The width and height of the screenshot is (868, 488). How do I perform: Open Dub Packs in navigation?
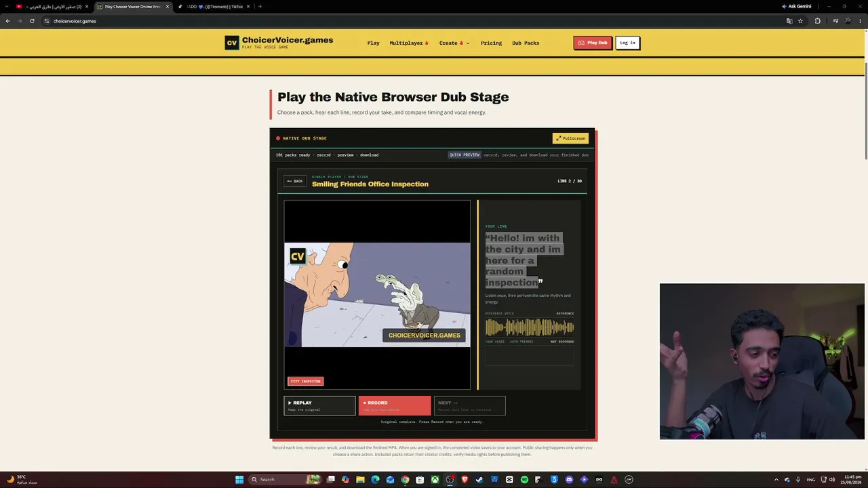pyautogui.click(x=526, y=43)
